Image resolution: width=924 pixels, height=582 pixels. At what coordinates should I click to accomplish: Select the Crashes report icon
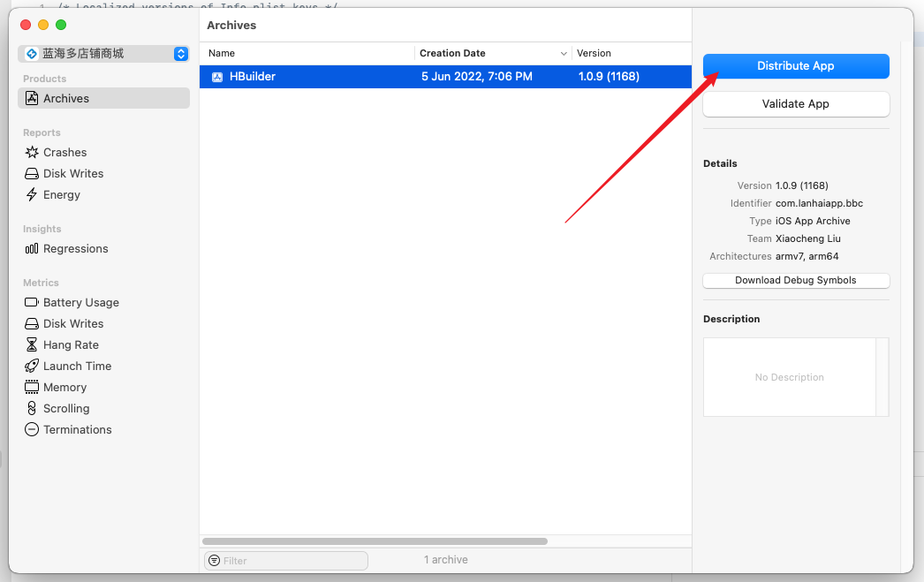32,152
